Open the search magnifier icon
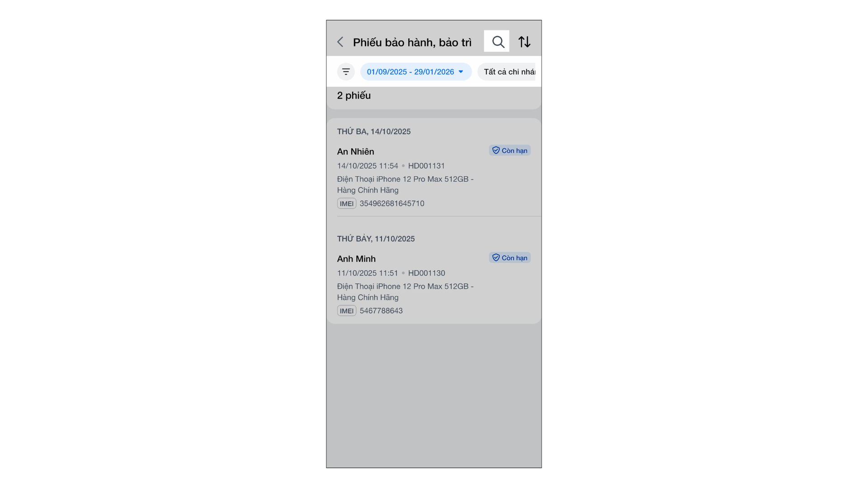The width and height of the screenshot is (868, 488). [x=498, y=42]
